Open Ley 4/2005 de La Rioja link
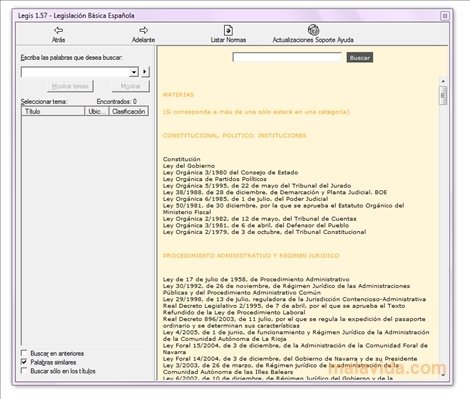 tap(296, 335)
